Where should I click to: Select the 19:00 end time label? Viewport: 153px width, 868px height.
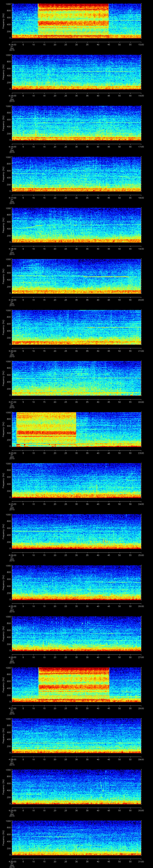click(141, 249)
